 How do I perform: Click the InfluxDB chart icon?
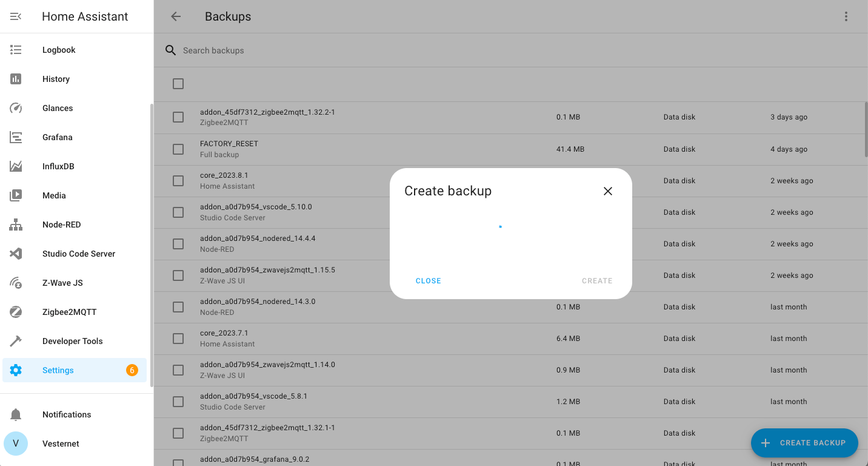16,166
